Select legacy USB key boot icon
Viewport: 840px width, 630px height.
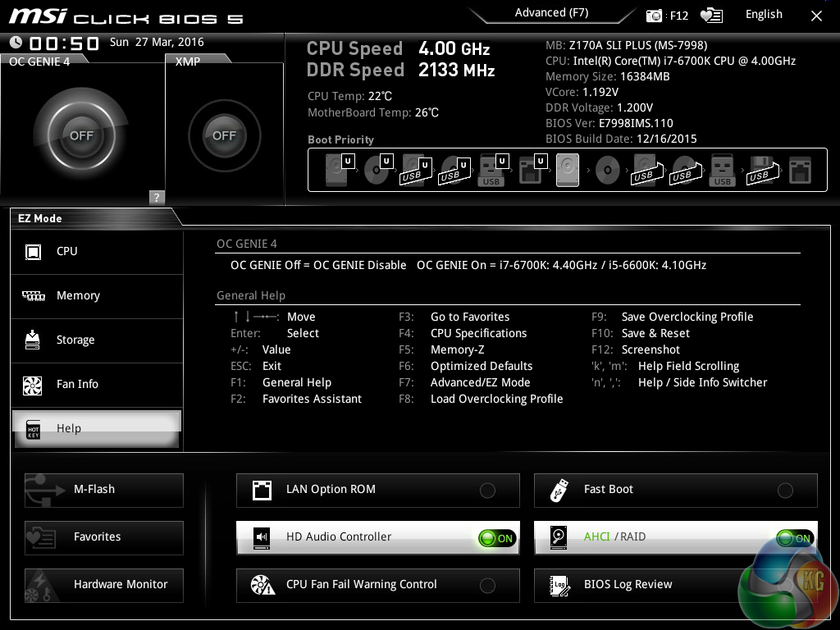(x=722, y=171)
